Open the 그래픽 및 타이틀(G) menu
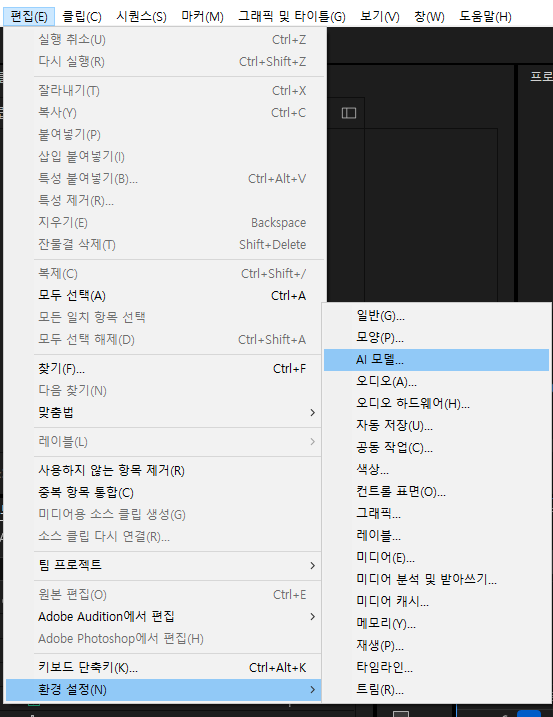The height and width of the screenshot is (717, 553). (292, 17)
